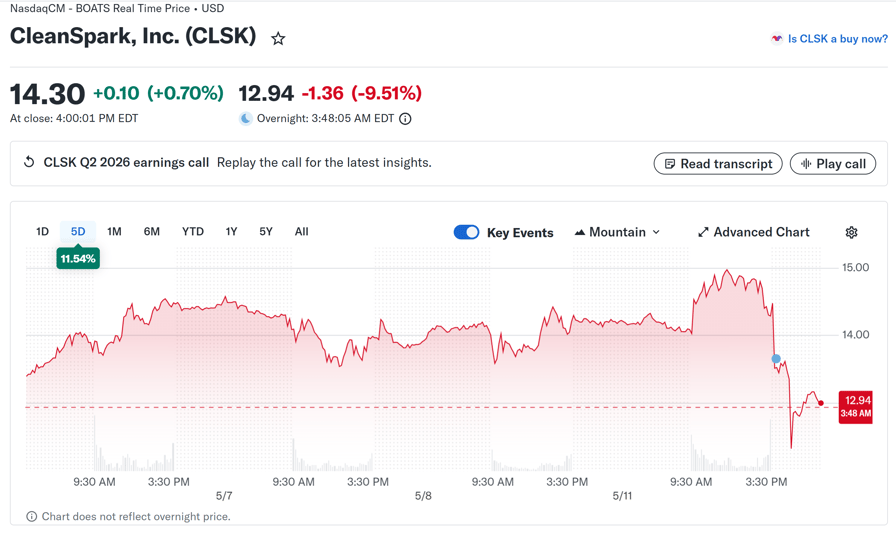Screen dimensions: 896x536
Task: Click the -1.36 (-9.51%) overnight change
Action: pos(361,93)
